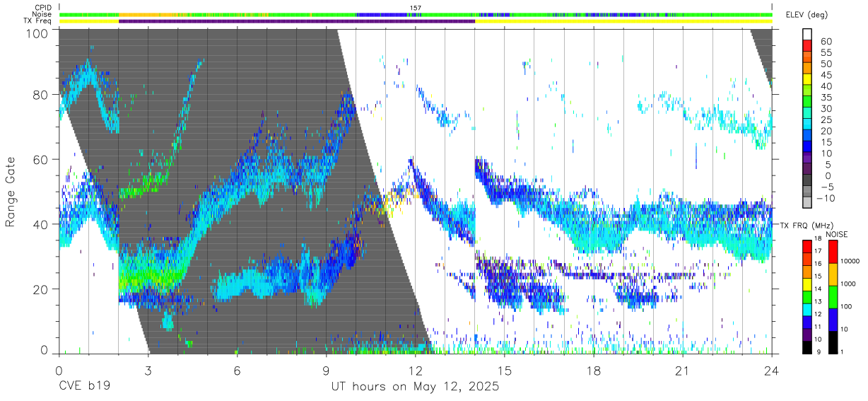Click the 40 tick on the Range Gate axis
The height and width of the screenshot is (401, 868).
[x=41, y=224]
